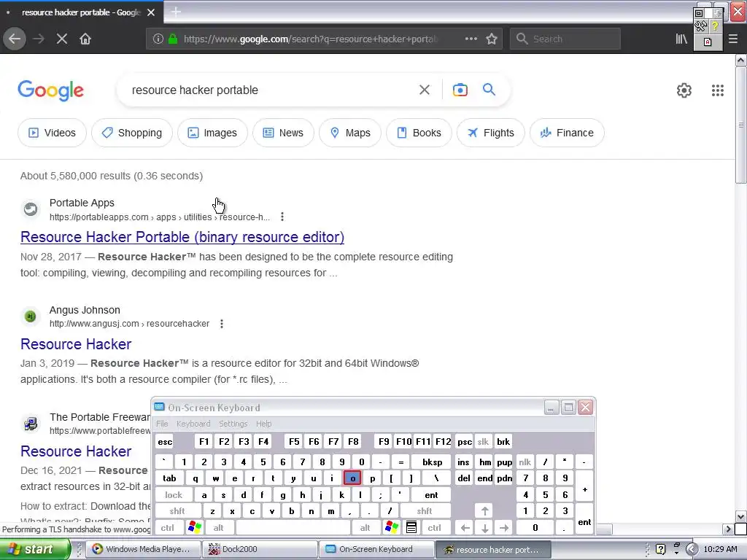Open options menu for Angus Johnson result
The height and width of the screenshot is (560, 747).
(222, 324)
